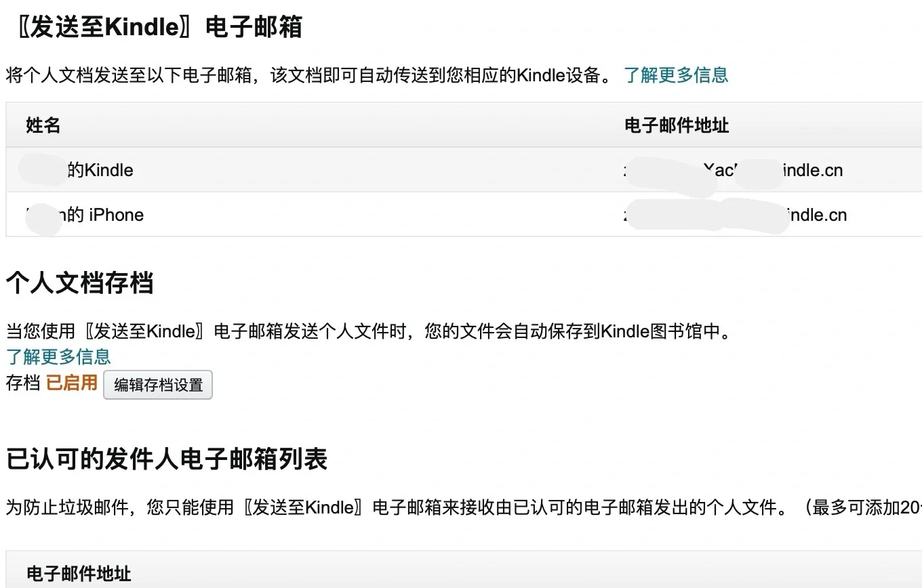
Task: Click the orange 已启用 status text
Action: point(72,383)
